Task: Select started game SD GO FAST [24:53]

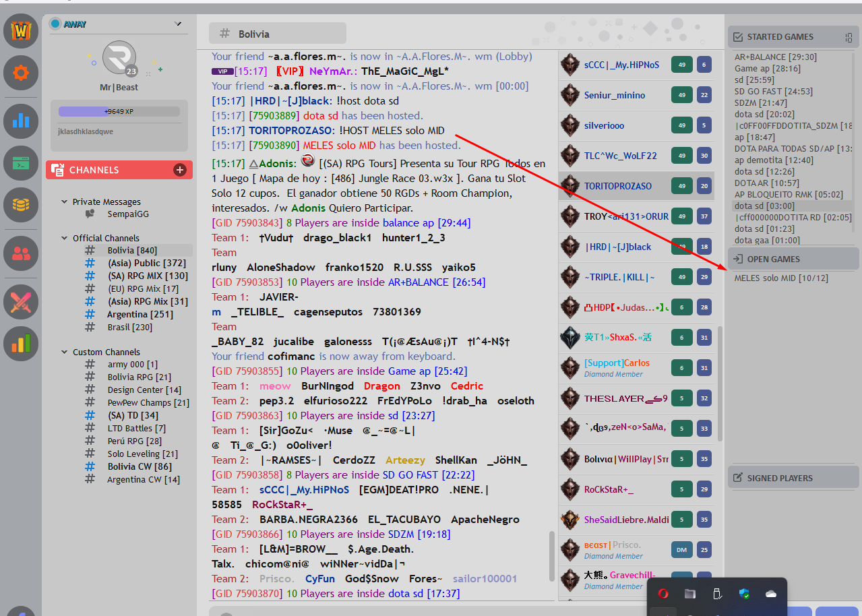Action: (774, 92)
